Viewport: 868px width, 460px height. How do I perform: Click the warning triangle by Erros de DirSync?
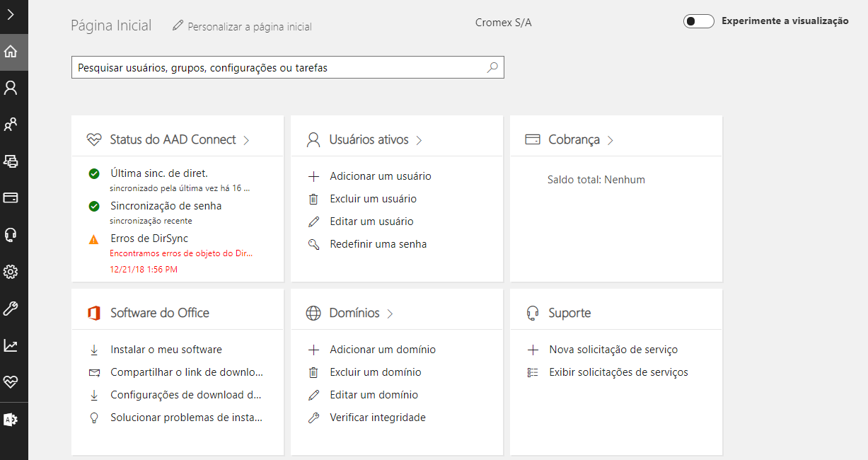(x=94, y=239)
